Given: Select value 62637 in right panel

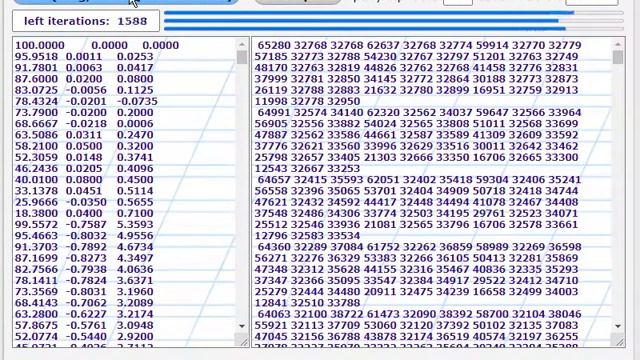Looking at the screenshot, I should 383,45.
